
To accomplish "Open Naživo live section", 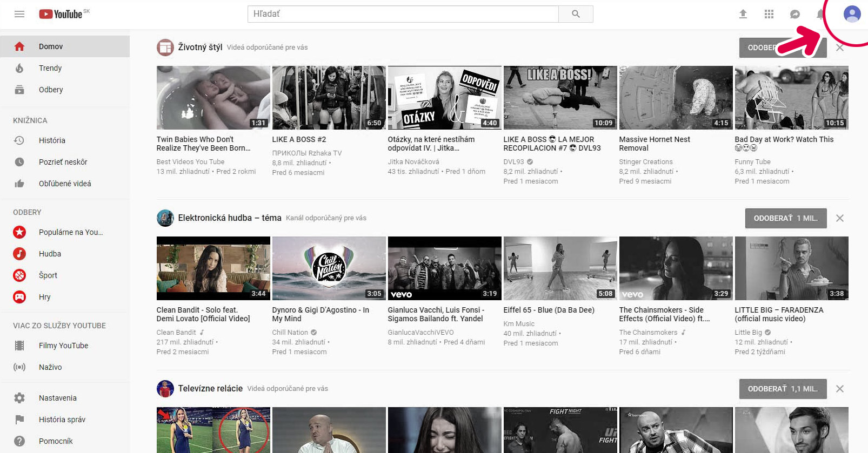I will (x=65, y=367).
